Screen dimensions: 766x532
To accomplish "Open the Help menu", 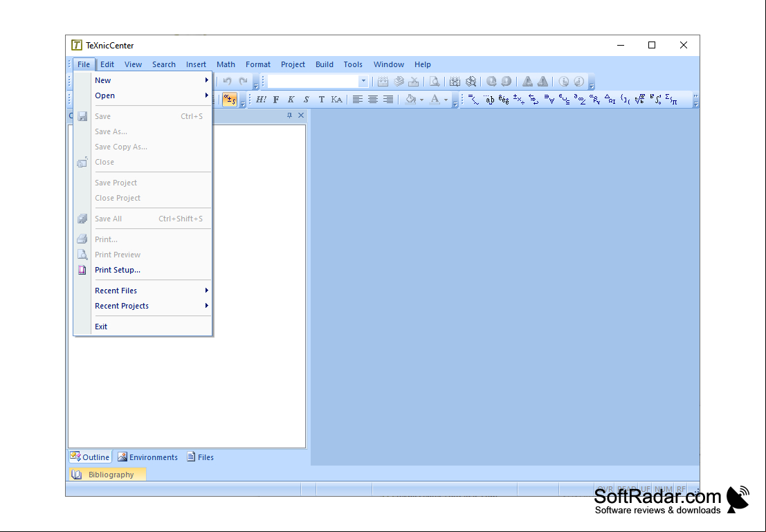I will click(423, 64).
